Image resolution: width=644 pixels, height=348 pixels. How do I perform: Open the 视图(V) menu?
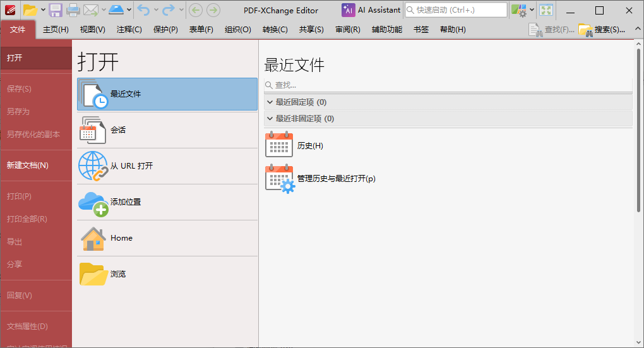(x=92, y=30)
